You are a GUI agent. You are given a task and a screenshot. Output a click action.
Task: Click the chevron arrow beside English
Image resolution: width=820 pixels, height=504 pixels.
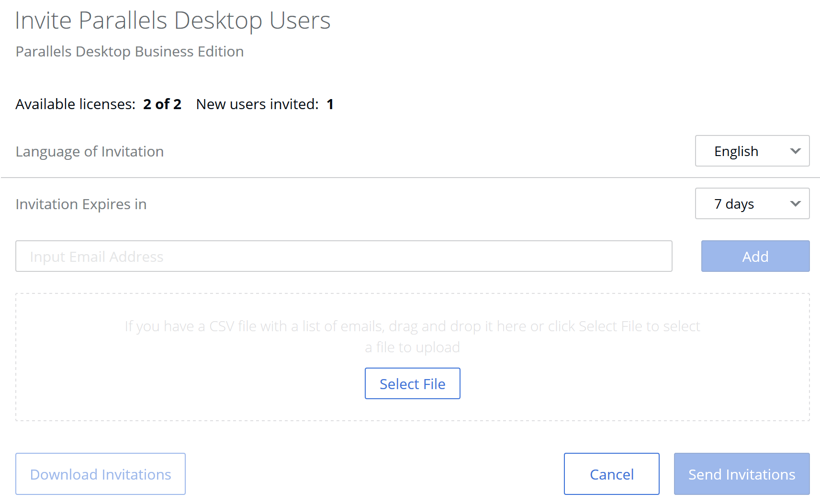point(795,151)
